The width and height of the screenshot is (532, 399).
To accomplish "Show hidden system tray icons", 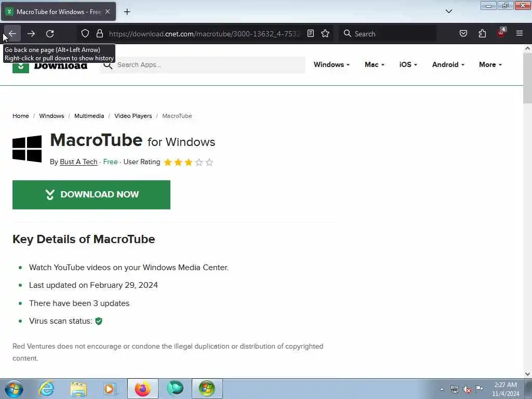I will tap(442, 390).
